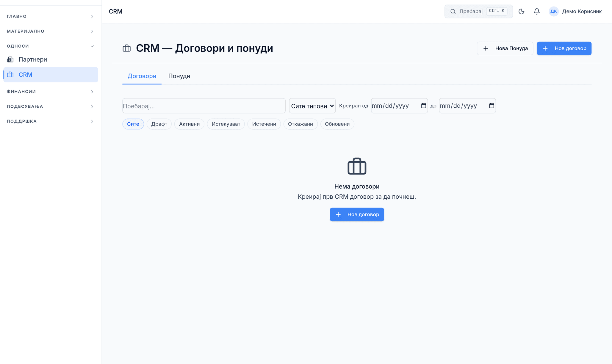Image resolution: width=612 pixels, height=364 pixels.
Task: Click the CRM briefcase icon in sidebar
Action: click(x=10, y=75)
